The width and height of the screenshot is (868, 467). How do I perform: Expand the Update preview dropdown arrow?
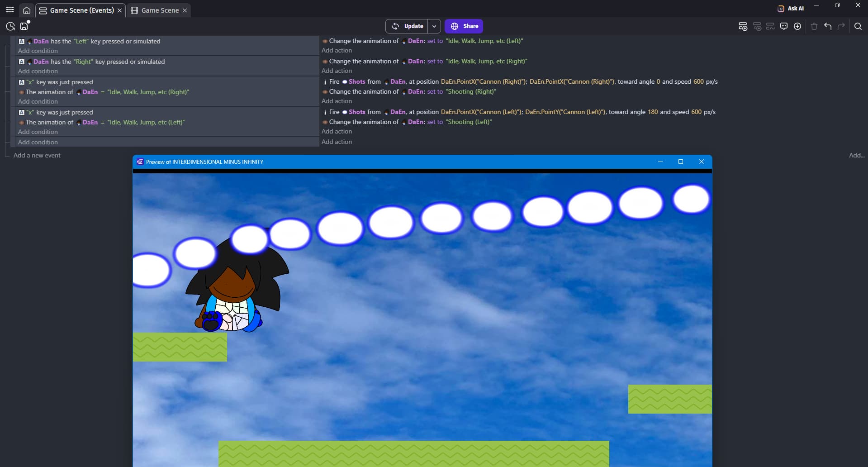tap(434, 26)
